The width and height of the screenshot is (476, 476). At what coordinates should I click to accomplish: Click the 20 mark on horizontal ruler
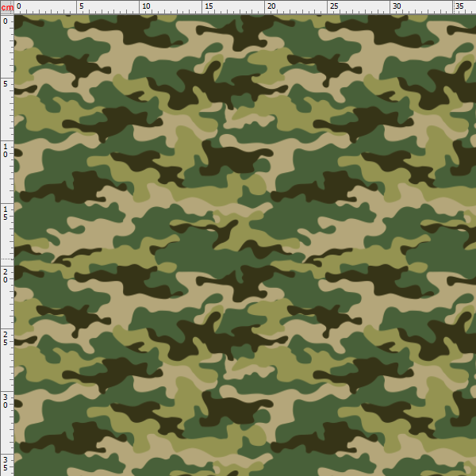point(271,6)
